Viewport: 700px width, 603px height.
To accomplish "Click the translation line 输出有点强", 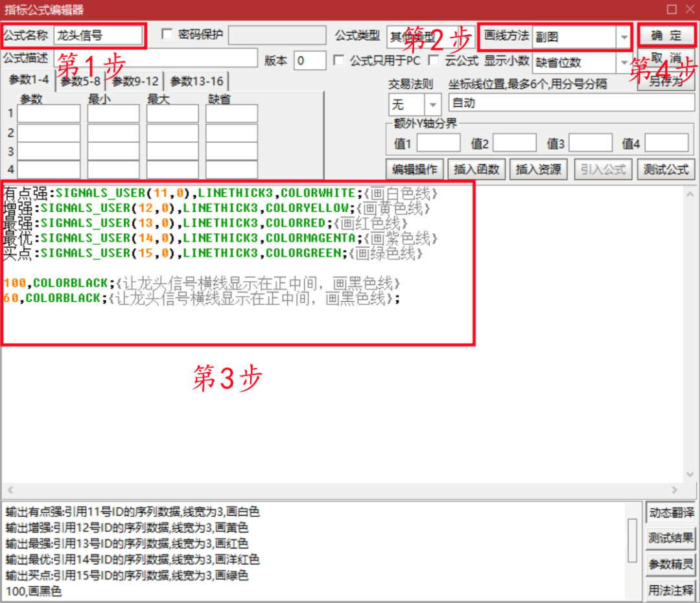I will tap(133, 512).
